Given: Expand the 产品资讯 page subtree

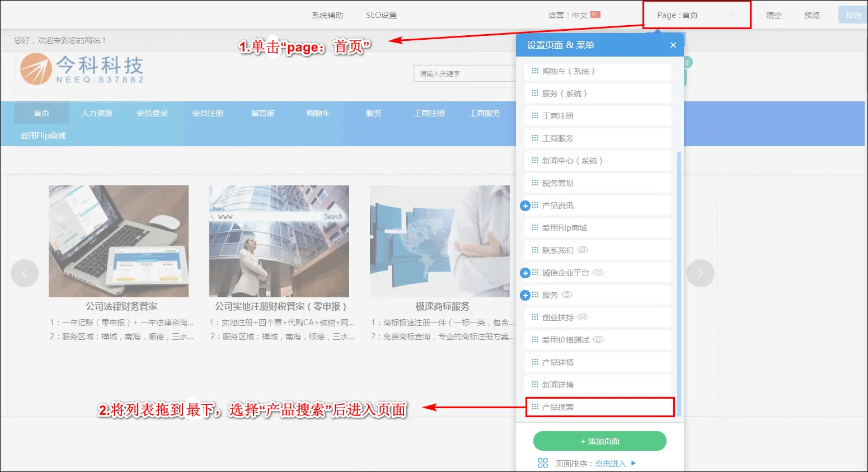Looking at the screenshot, I should coord(525,205).
